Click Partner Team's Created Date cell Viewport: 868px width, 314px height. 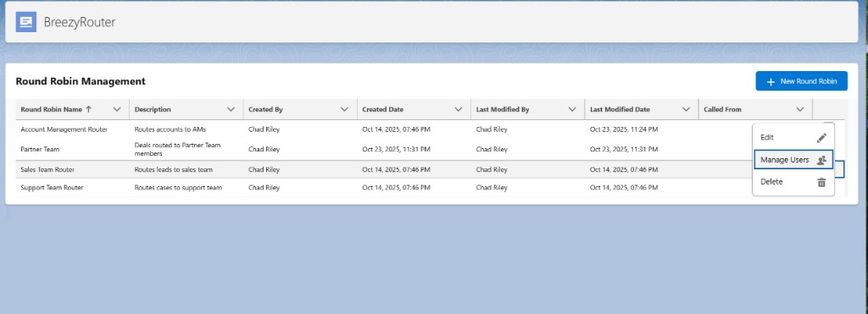397,149
